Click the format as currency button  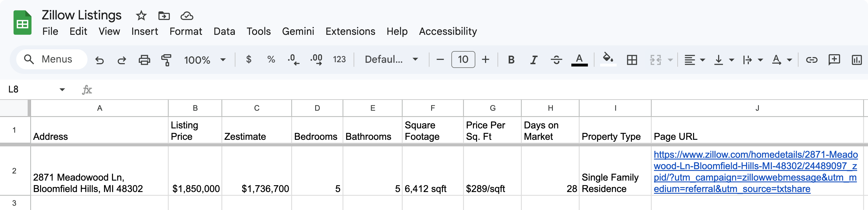click(x=249, y=60)
